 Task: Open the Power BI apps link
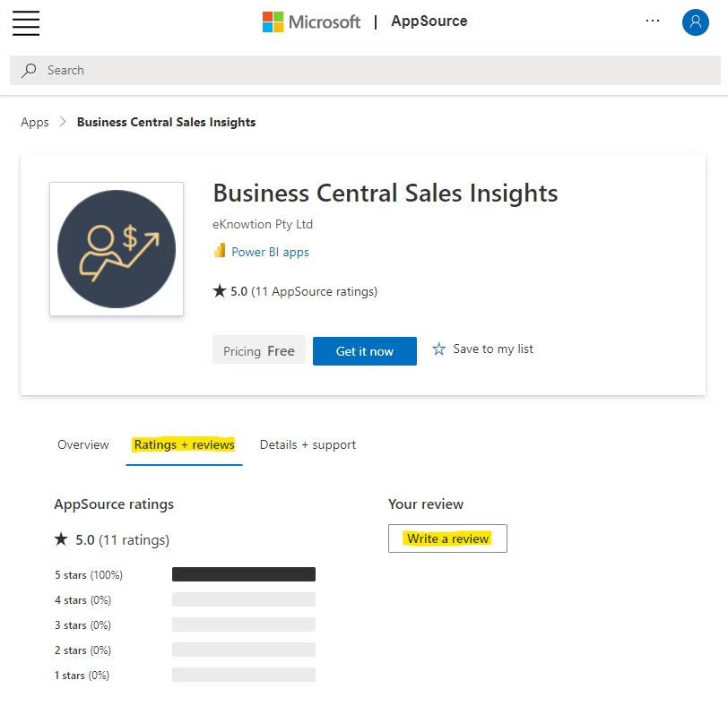[x=270, y=252]
